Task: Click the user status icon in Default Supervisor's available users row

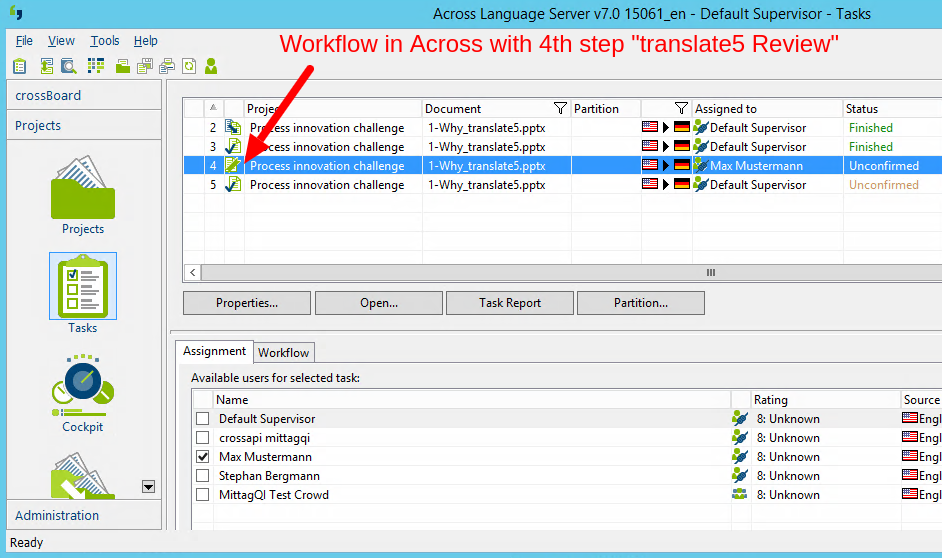Action: click(x=740, y=418)
